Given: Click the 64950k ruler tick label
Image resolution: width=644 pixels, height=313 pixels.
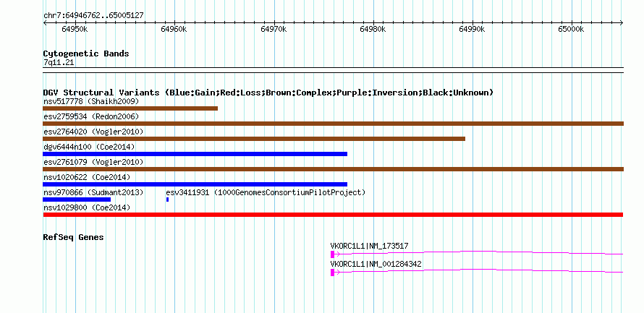Looking at the screenshot, I should click(75, 29).
